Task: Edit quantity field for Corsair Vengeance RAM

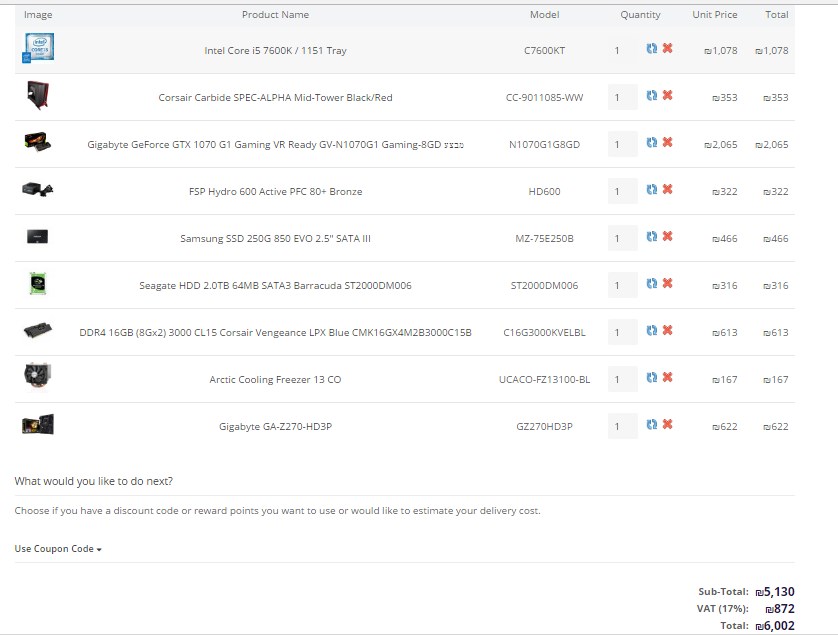Action: (x=623, y=332)
